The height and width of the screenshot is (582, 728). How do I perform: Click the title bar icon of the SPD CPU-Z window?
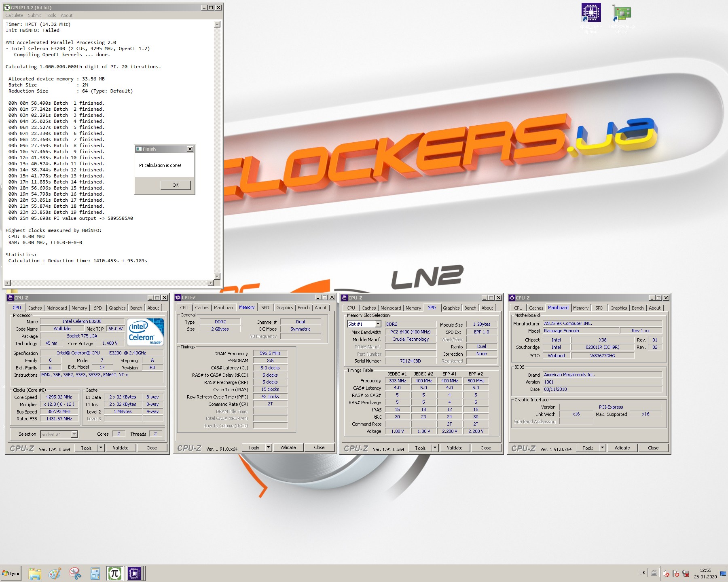(x=345, y=298)
